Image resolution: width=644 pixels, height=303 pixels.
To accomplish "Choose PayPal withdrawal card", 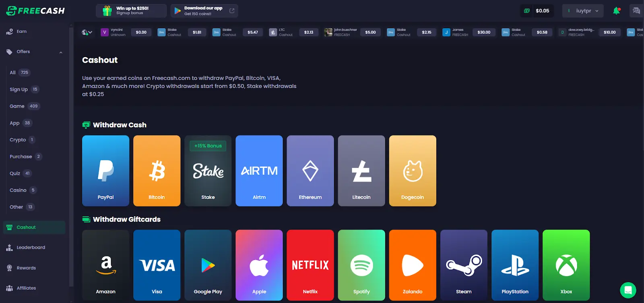I will [105, 171].
